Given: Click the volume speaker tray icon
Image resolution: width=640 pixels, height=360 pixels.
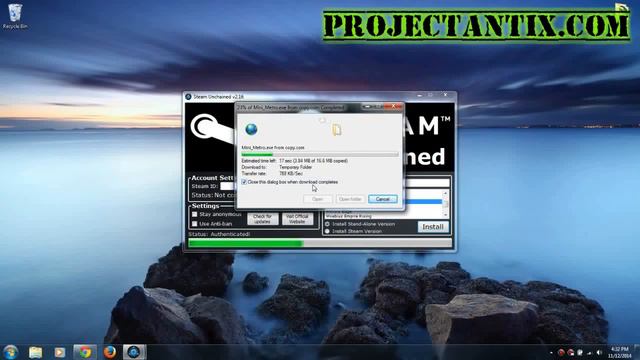Looking at the screenshot, I should coord(599,352).
